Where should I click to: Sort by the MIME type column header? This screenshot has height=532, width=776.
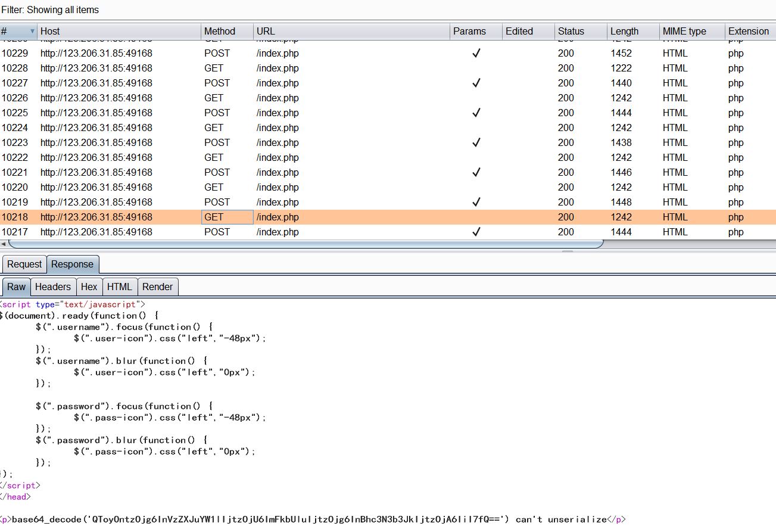(x=691, y=31)
